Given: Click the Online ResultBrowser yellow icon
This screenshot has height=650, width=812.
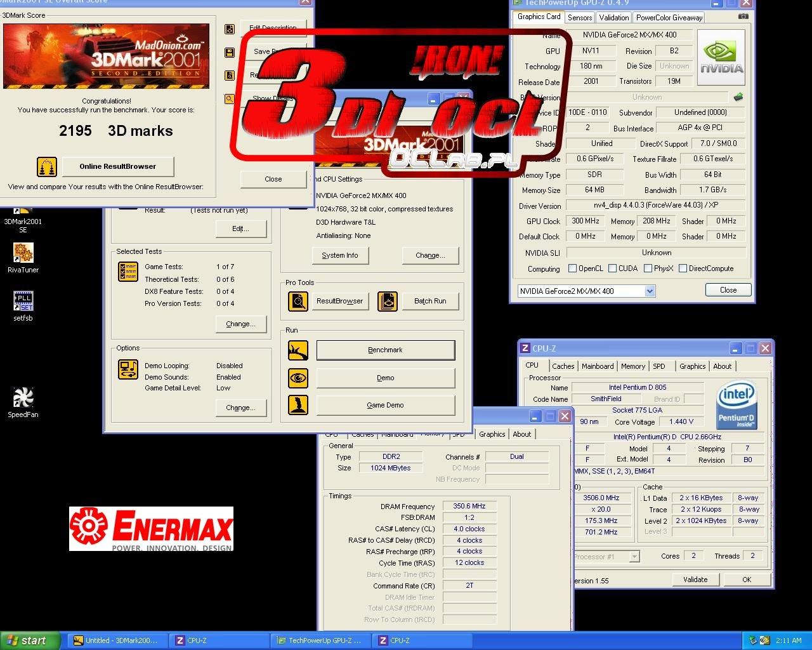Looking at the screenshot, I should pos(47,166).
